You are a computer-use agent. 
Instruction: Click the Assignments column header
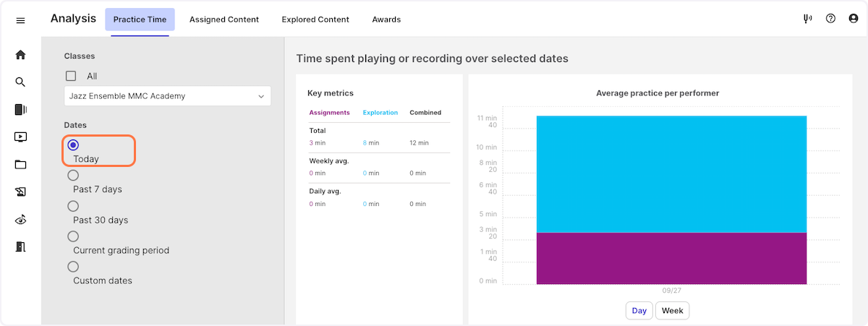coord(330,113)
